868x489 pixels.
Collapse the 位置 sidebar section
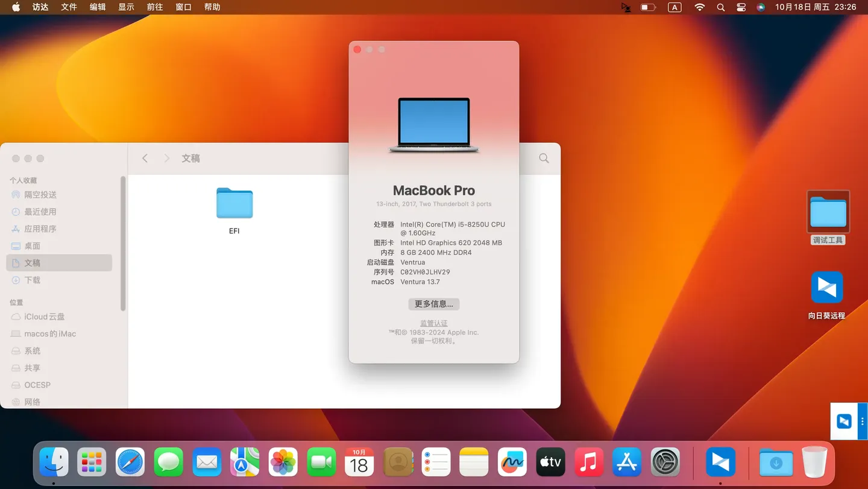pyautogui.click(x=16, y=302)
